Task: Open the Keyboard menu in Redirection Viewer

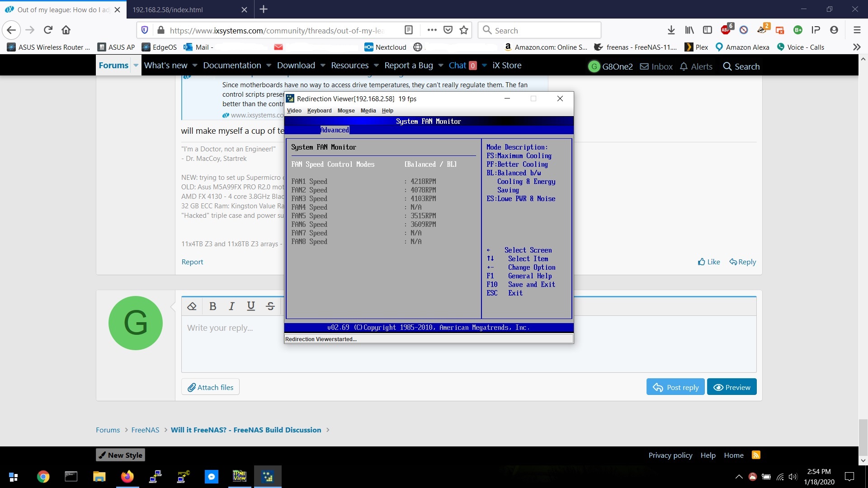Action: click(x=319, y=111)
